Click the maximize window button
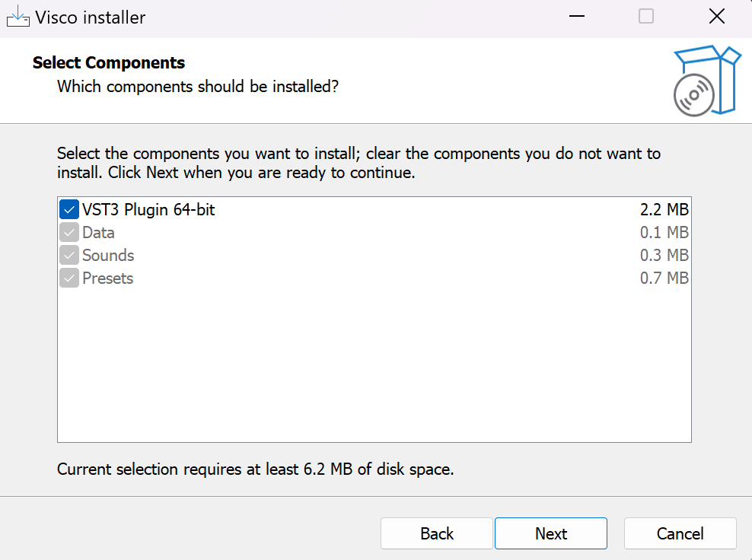The height and width of the screenshot is (560, 752). tap(646, 16)
